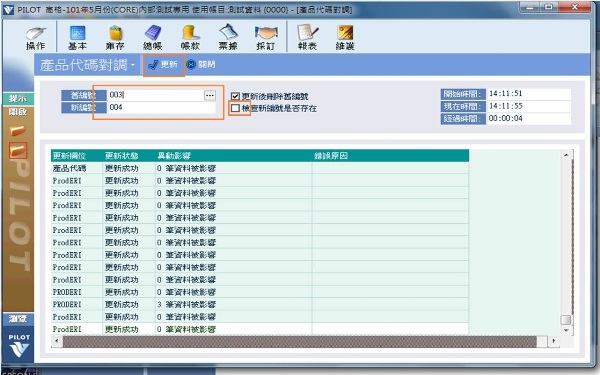This screenshot has height=375, width=600.
Task: Click the 新編號 field containing 004
Action: click(161, 107)
